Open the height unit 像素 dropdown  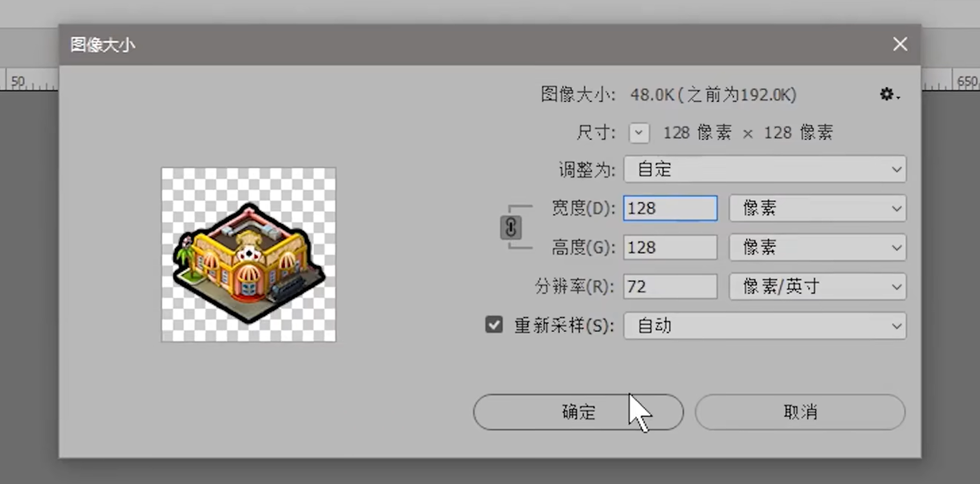(x=818, y=247)
